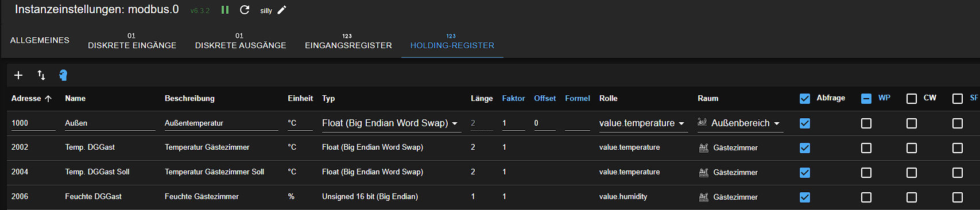The image size is (980, 210).
Task: Open the Außenbereich room dropdown
Action: 740,123
